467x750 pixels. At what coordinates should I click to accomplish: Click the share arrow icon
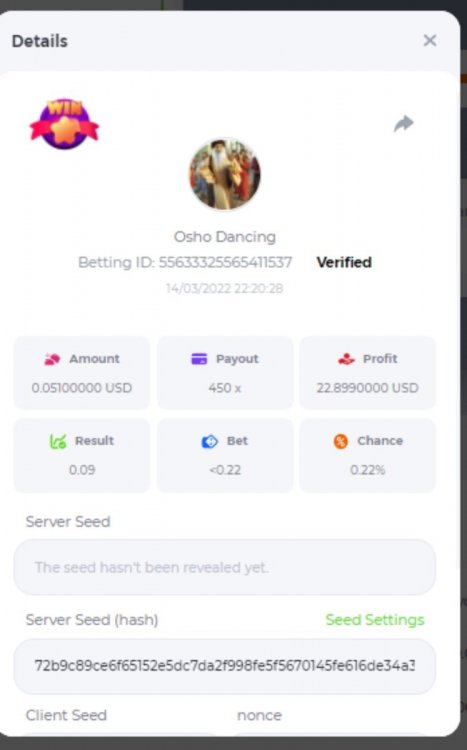tap(404, 123)
